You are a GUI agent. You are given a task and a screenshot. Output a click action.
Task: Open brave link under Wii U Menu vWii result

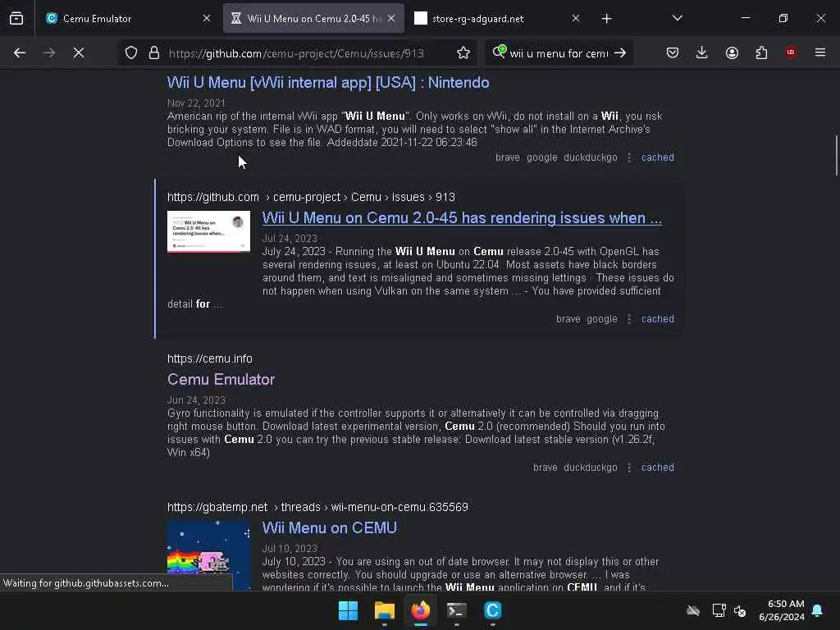pyautogui.click(x=507, y=157)
